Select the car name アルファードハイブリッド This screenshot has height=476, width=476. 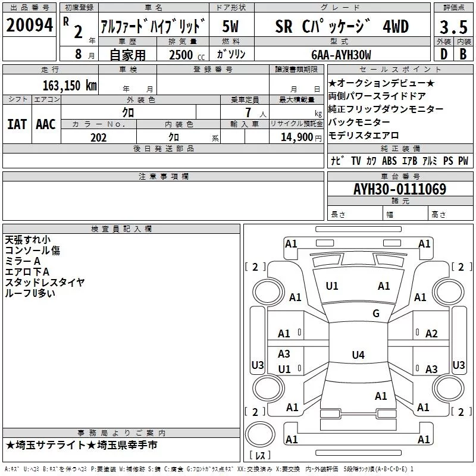pos(153,26)
